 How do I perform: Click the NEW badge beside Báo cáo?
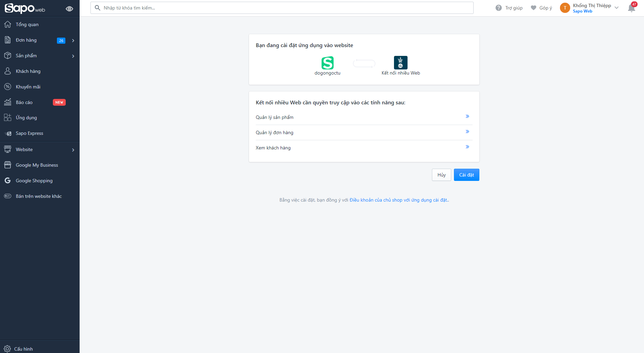(59, 102)
